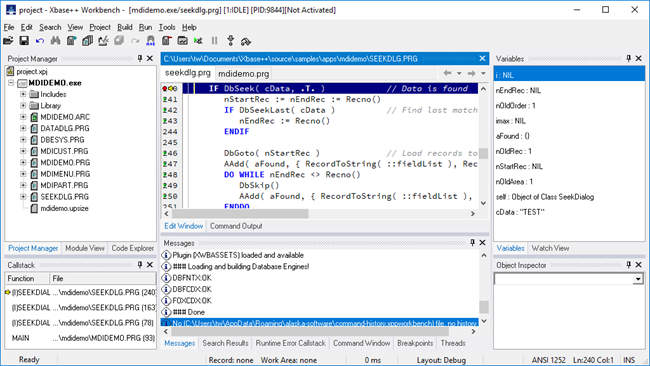
Task: Toggle pin on the Variables panel
Action: [x=628, y=58]
